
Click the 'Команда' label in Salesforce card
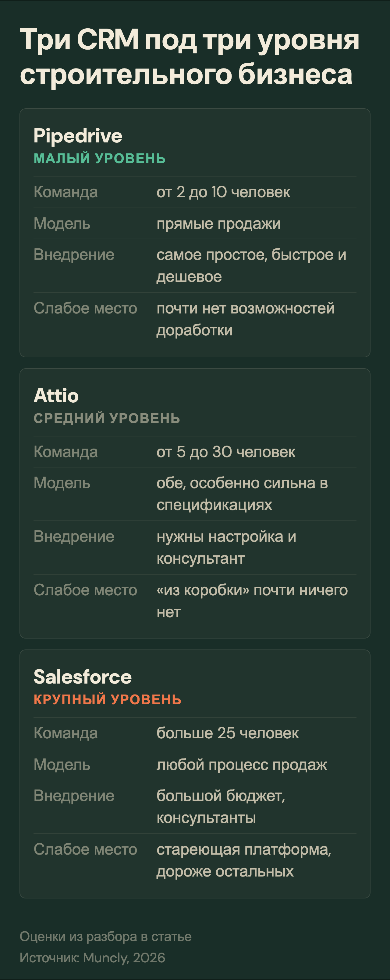pyautogui.click(x=66, y=733)
